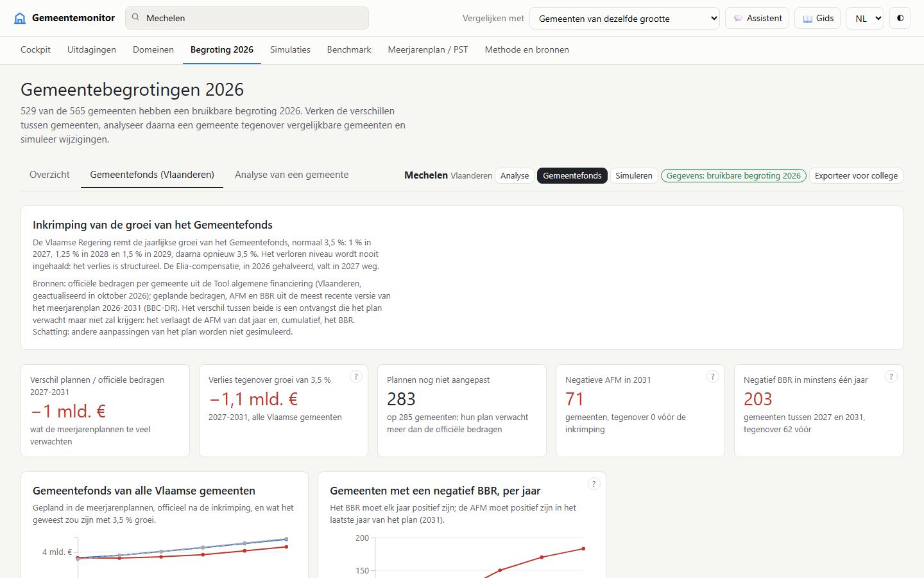
Task: Select the Begroting 2026 tab
Action: click(x=222, y=49)
